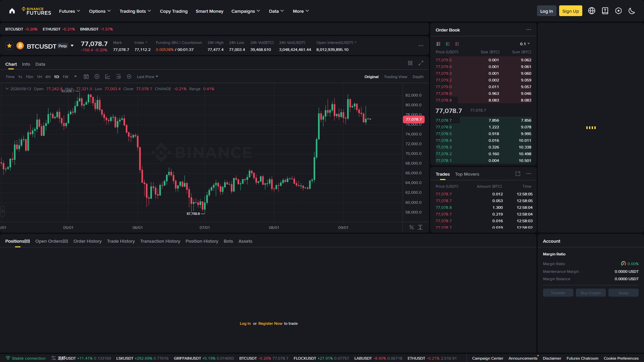Screen dimensions: 644x362
Task: Expand the collapsed left side panel arrow
Action: click(3, 211)
